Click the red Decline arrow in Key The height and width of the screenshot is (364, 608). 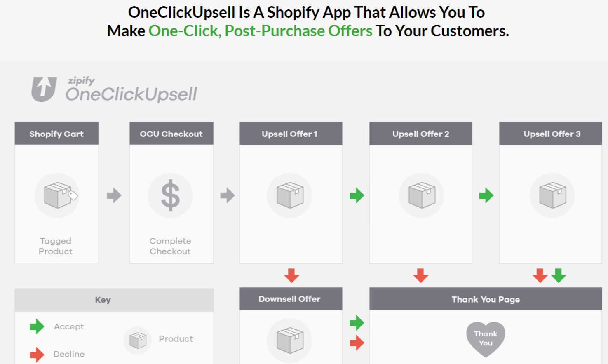tap(37, 354)
